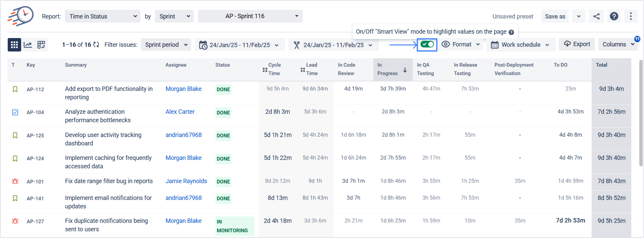This screenshot has width=644, height=238.
Task: Sort by In Progress column arrow
Action: pos(405,70)
